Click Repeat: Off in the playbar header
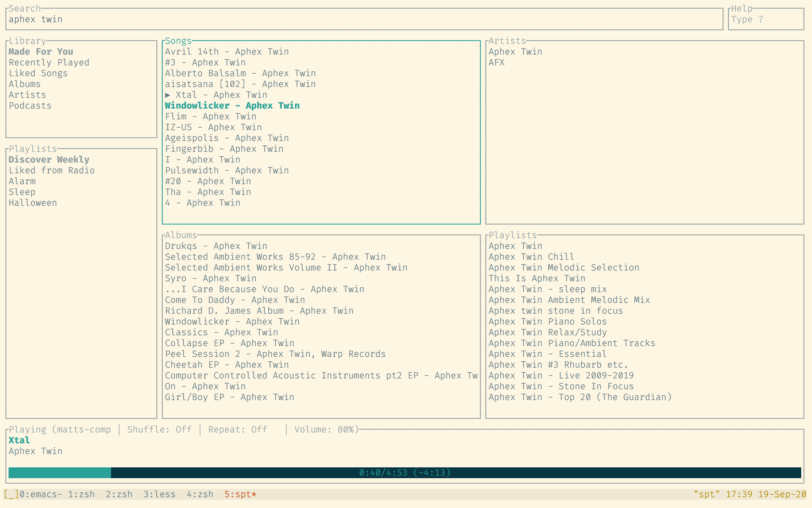This screenshot has width=812, height=508. tap(238, 429)
